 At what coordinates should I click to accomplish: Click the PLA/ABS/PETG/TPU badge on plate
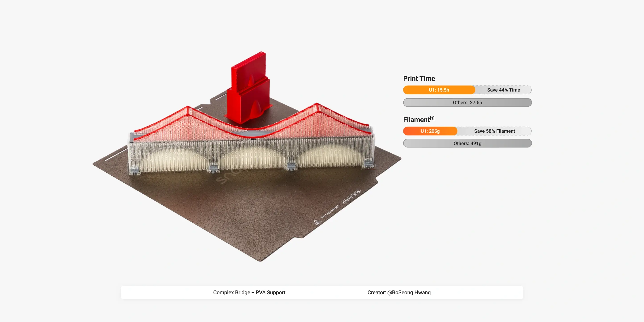351,197
